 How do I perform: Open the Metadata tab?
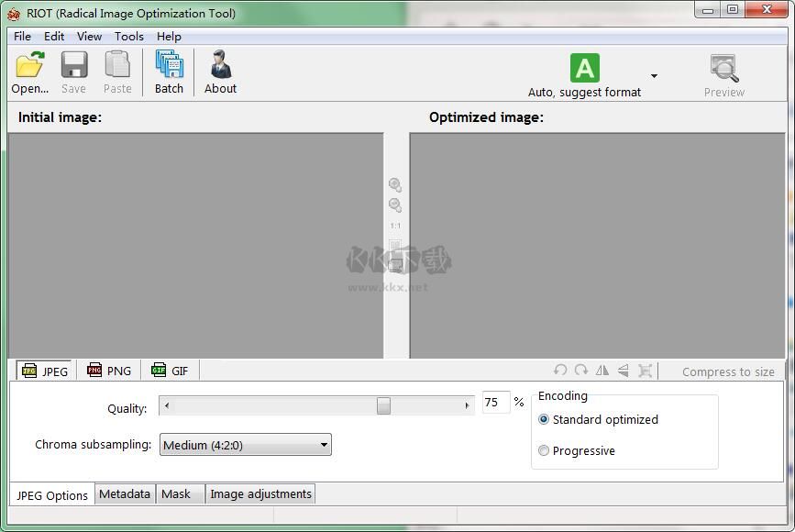pyautogui.click(x=125, y=494)
